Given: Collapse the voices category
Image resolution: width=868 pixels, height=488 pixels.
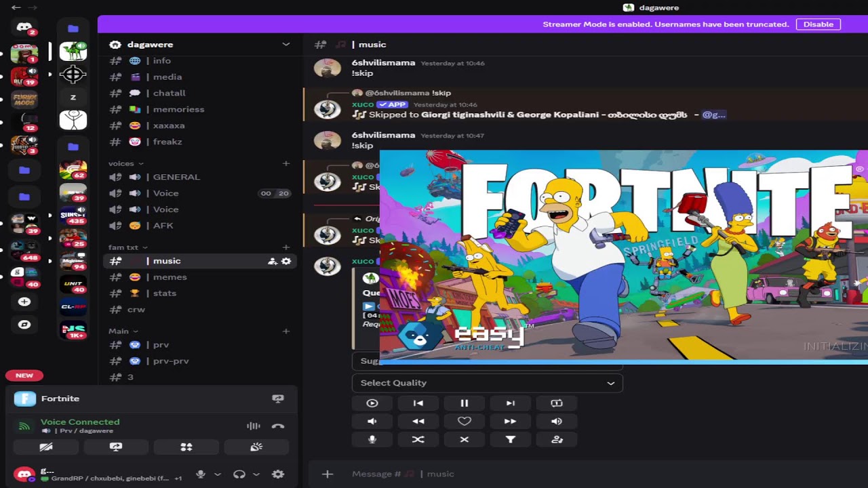Looking at the screenshot, I should 125,163.
